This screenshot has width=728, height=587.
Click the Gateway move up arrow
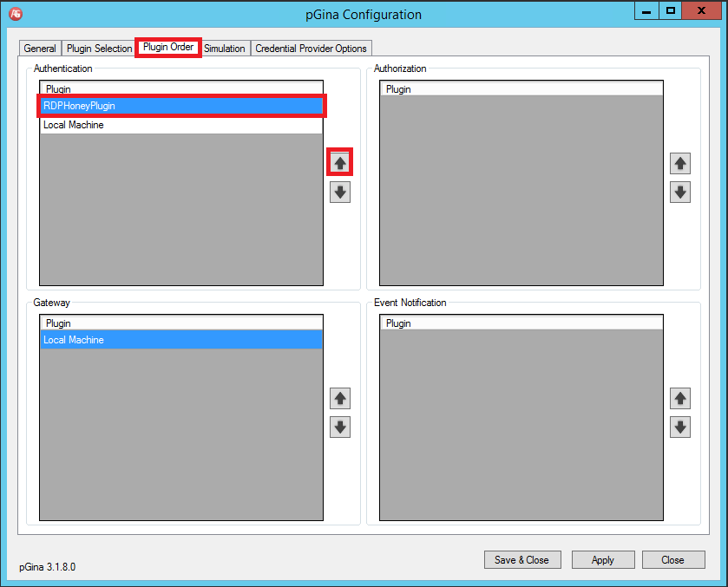[340, 399]
